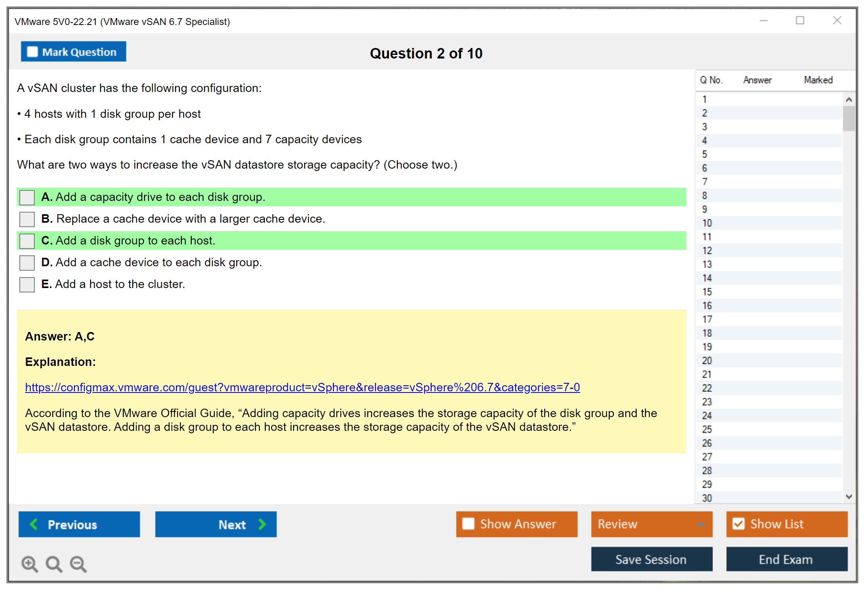
Task: Toggle the Mark Question checkbox
Action: click(x=32, y=52)
